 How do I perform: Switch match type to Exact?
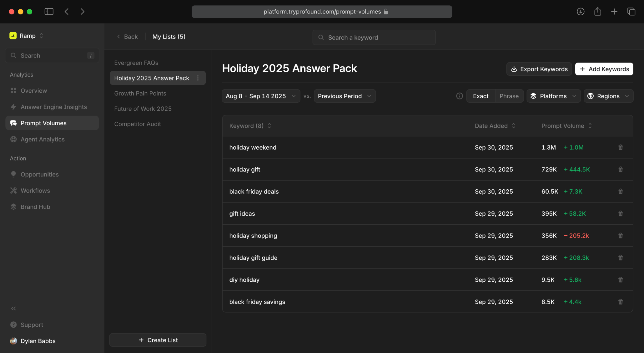click(x=480, y=96)
